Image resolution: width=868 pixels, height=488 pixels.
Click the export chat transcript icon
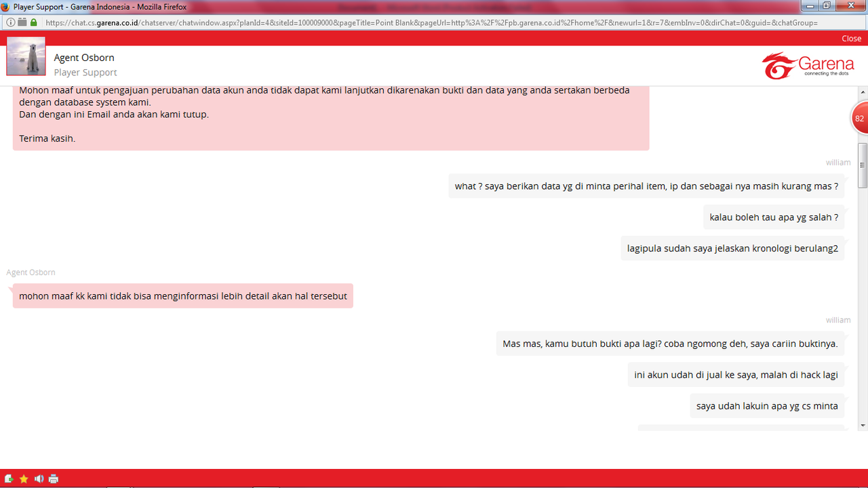coord(9,479)
